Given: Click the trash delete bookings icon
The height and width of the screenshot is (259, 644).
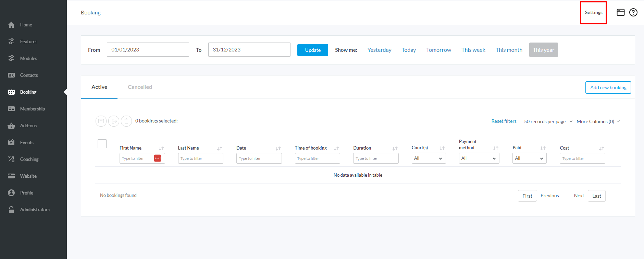Looking at the screenshot, I should (x=126, y=121).
